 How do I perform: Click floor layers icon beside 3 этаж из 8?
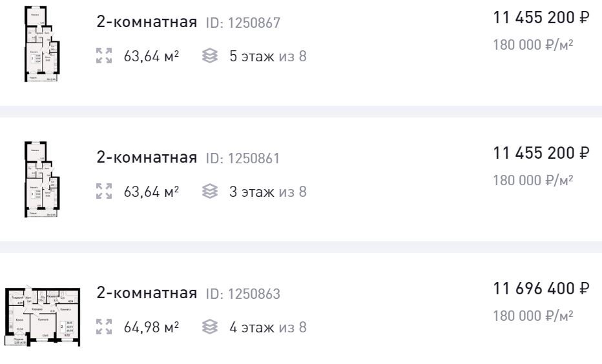[x=210, y=191]
